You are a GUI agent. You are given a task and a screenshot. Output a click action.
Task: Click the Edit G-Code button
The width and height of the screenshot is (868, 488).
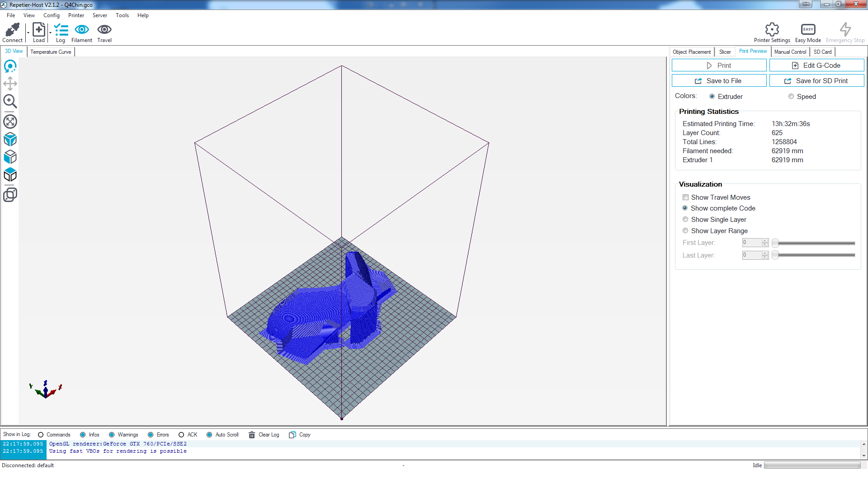click(x=816, y=66)
